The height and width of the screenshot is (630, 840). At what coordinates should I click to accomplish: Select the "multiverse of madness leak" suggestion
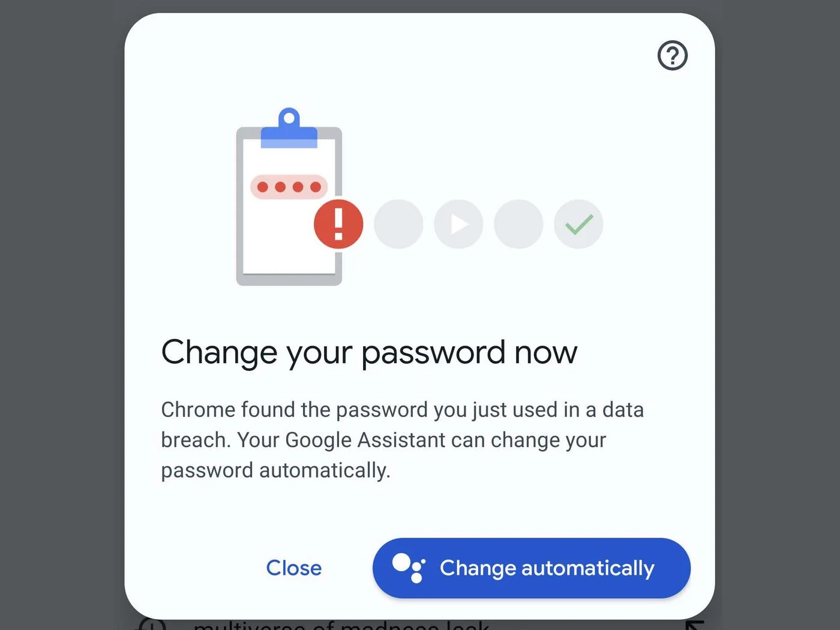pos(341,625)
